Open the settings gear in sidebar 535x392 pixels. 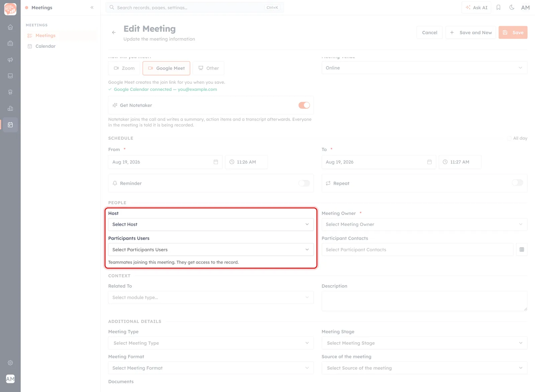(x=10, y=363)
